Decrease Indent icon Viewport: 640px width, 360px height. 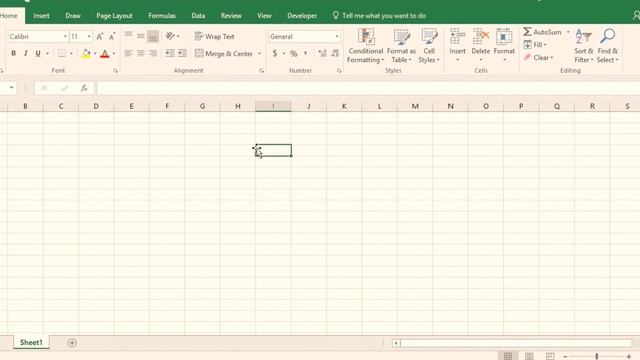click(x=170, y=53)
